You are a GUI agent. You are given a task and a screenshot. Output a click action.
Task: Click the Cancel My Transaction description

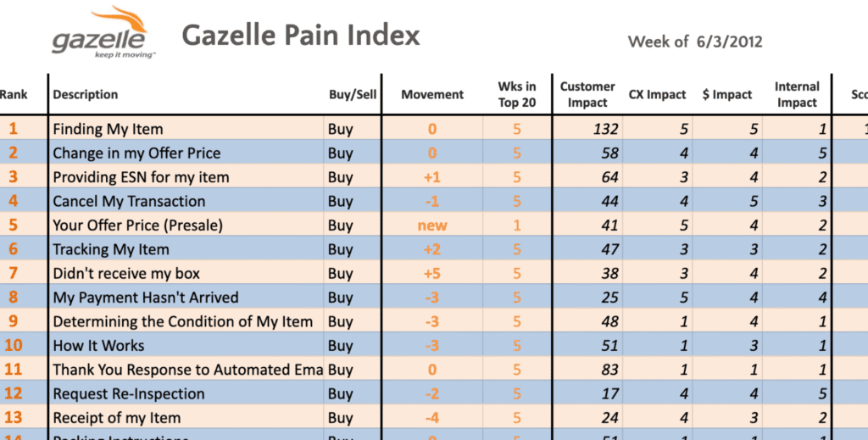pos(129,202)
